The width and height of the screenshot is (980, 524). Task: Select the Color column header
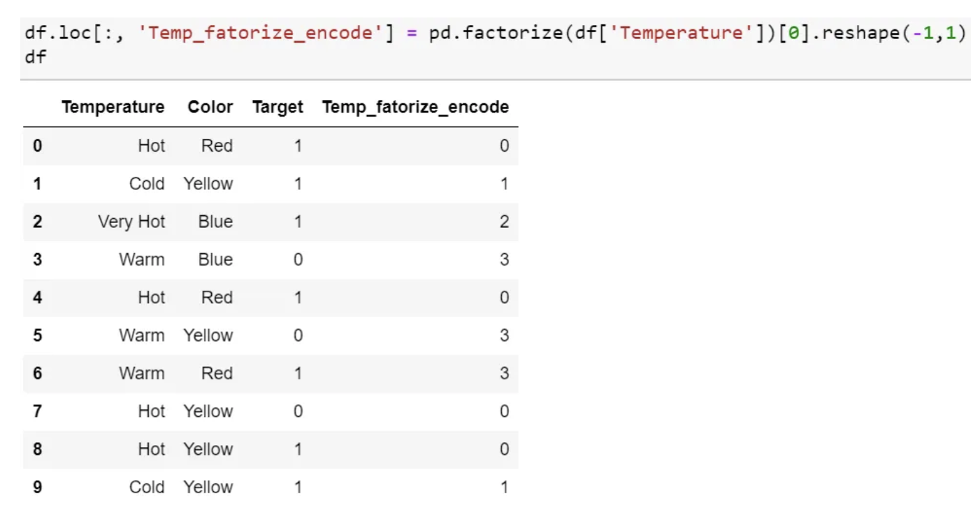210,107
